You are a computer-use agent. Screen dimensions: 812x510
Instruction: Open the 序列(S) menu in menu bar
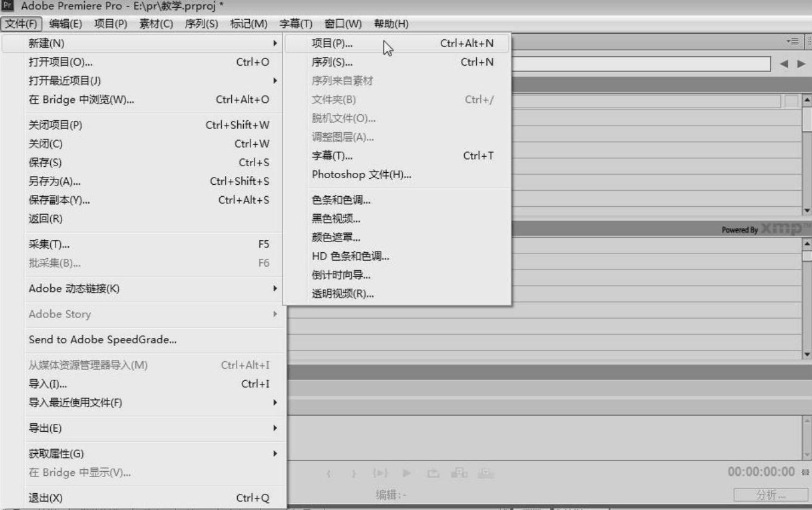pos(201,24)
